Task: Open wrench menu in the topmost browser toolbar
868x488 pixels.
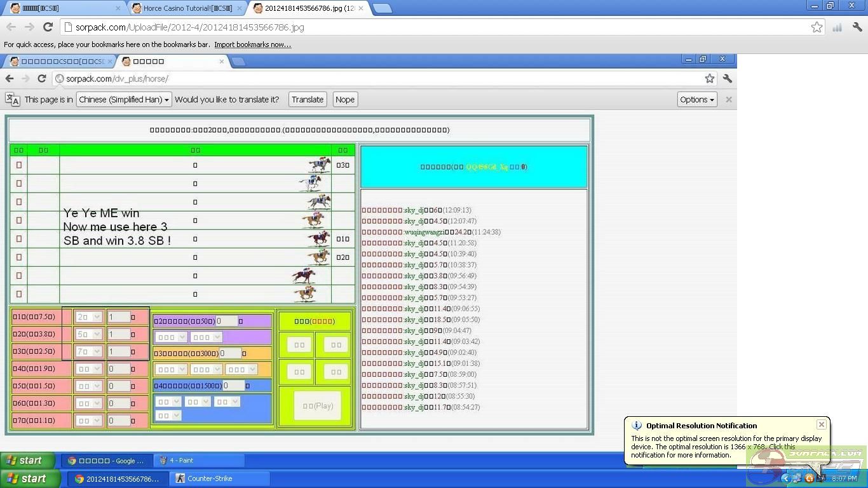Action: point(857,27)
